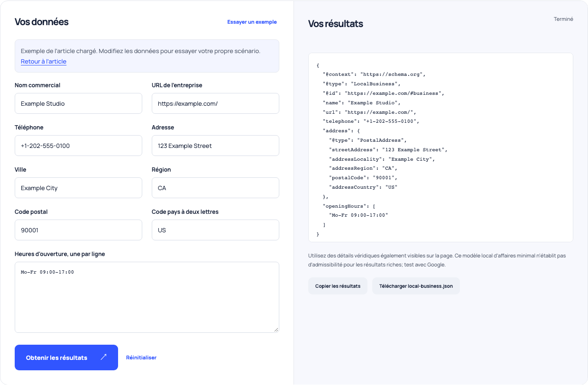
Task: Click inside the JSON results code block
Action: point(441,147)
